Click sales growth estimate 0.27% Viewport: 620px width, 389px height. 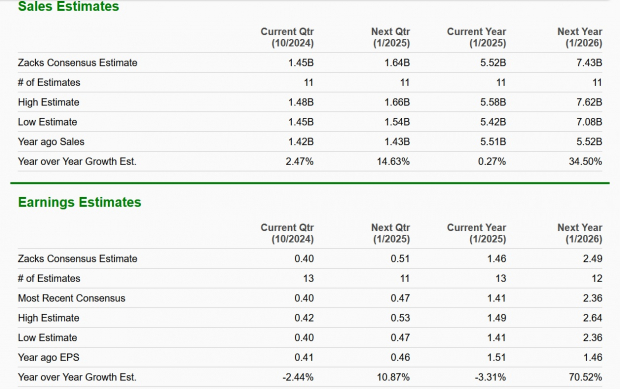click(x=491, y=161)
